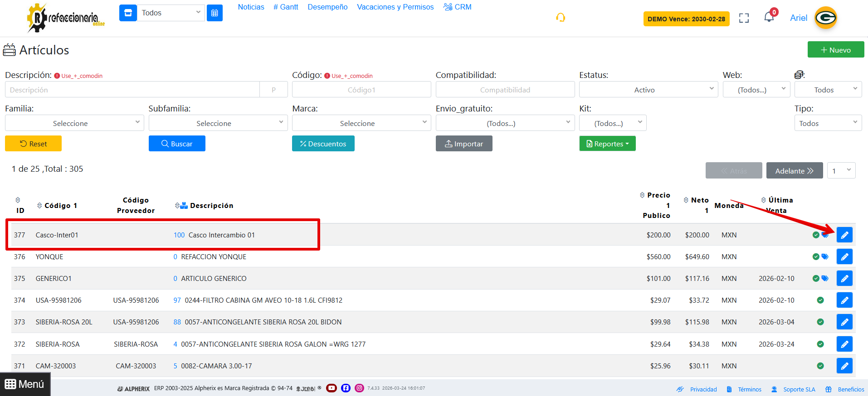Click the YouTube icon in footer
This screenshot has height=396, width=868.
(332, 388)
